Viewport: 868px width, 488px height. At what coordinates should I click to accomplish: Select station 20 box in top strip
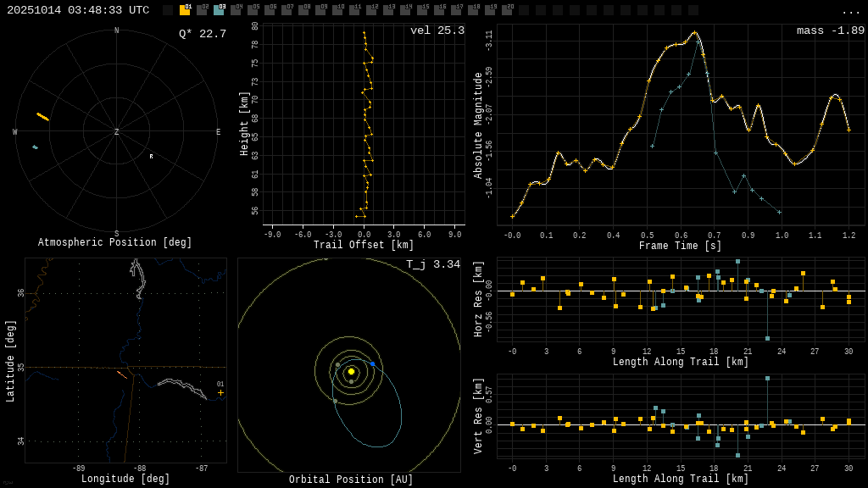point(507,10)
